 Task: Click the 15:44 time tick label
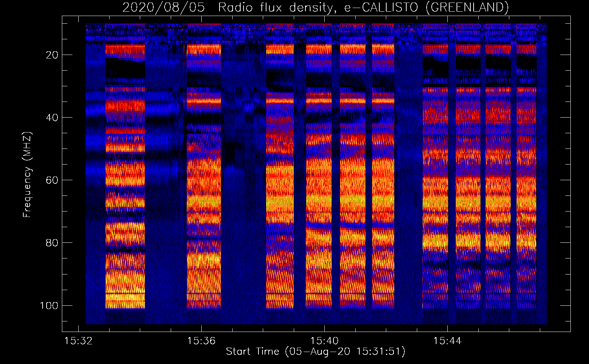[x=447, y=341]
